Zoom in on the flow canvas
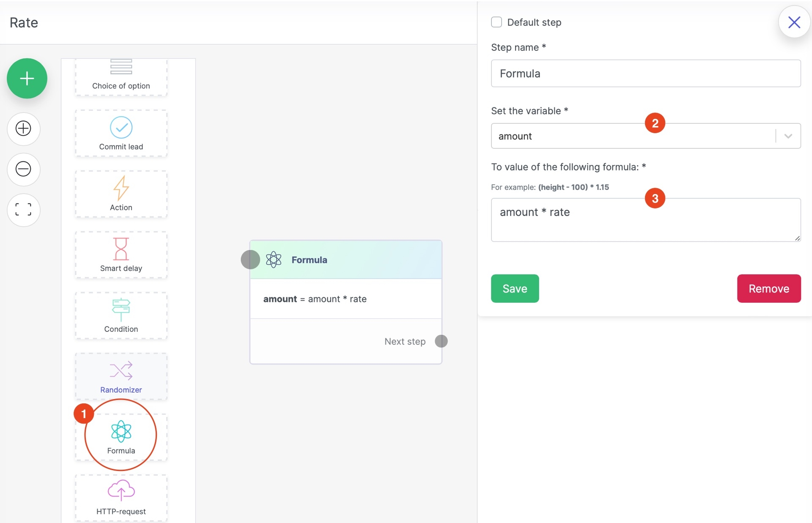Screen dimensions: 812x523 coord(23,129)
